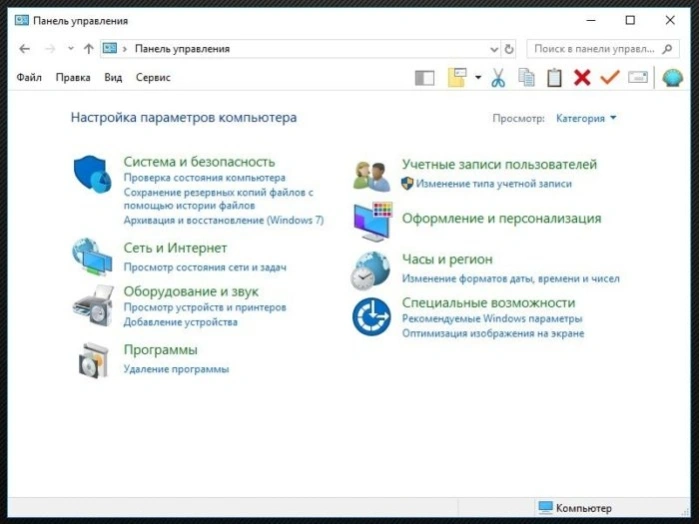This screenshot has height=524, width=699.
Task: Open the Сервис menu
Action: (153, 78)
